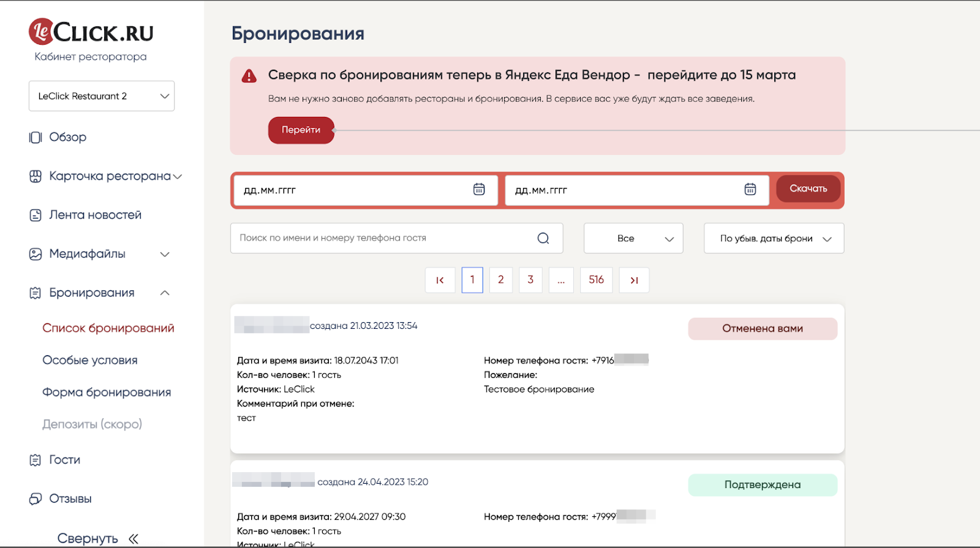Image resolution: width=980 pixels, height=548 pixels.
Task: Open the Все status filter dropdown
Action: 633,239
